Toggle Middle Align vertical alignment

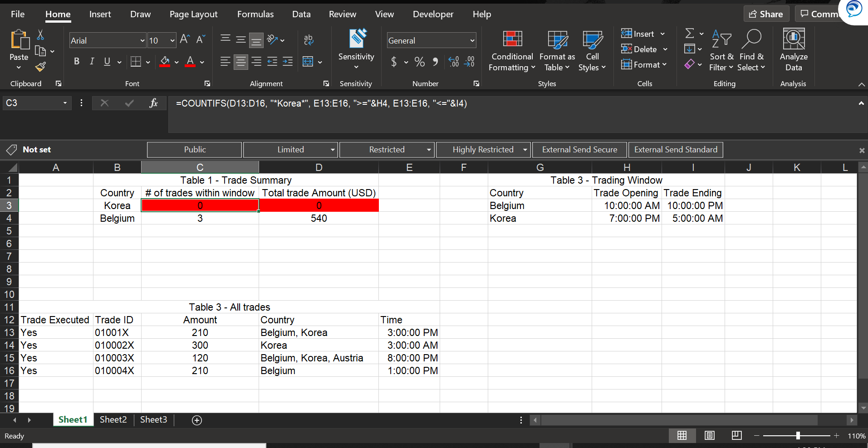tap(241, 40)
